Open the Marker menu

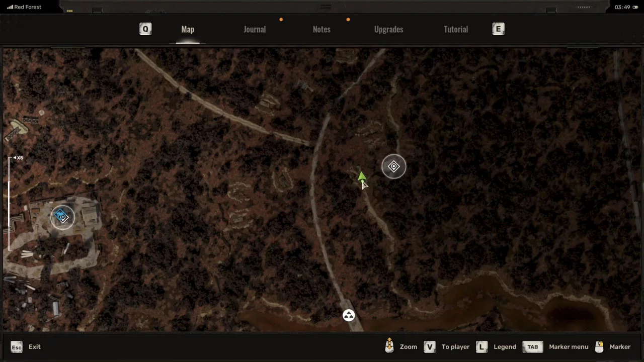569,347
